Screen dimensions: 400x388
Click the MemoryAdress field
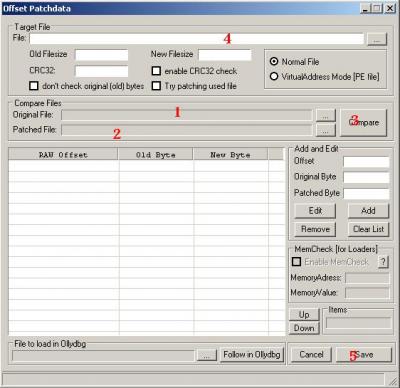(367, 278)
